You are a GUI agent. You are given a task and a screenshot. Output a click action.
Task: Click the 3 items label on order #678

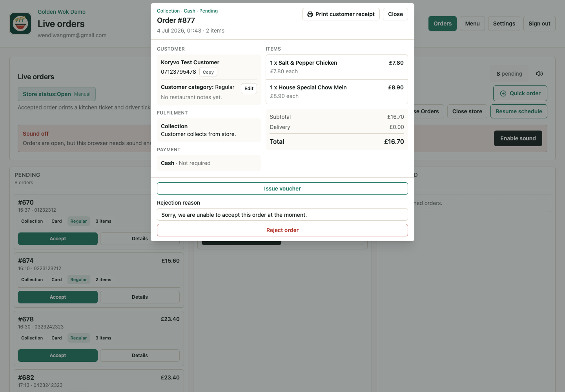point(104,338)
